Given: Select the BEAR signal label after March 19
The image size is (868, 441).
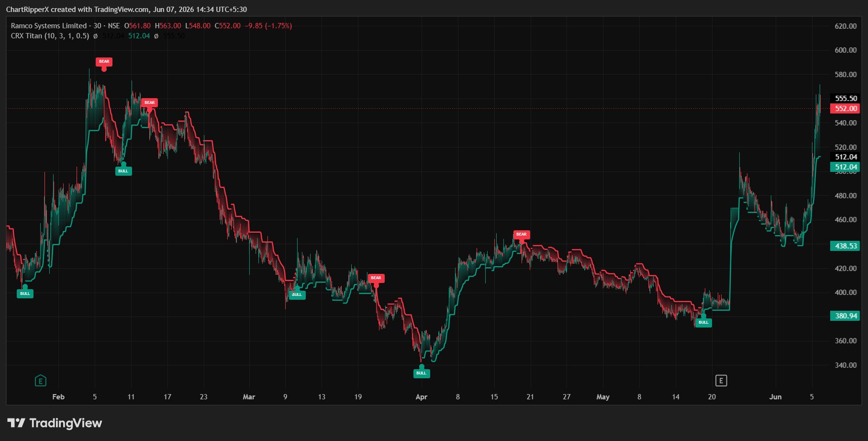Looking at the screenshot, I should tap(376, 278).
